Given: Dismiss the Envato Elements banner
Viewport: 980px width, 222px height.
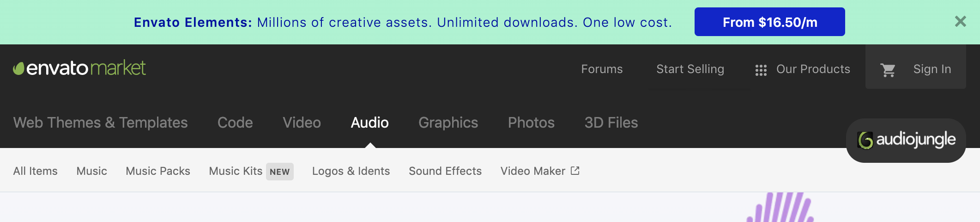Looking at the screenshot, I should pyautogui.click(x=960, y=21).
